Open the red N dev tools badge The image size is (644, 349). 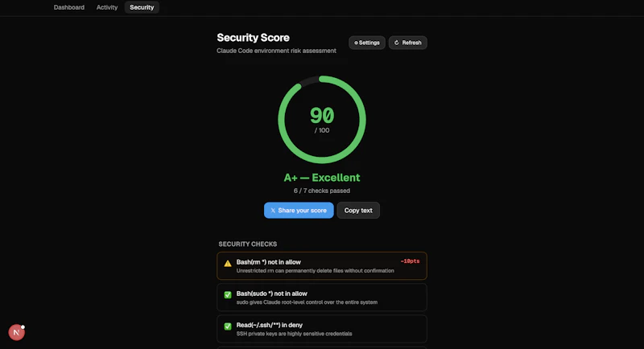(16, 332)
